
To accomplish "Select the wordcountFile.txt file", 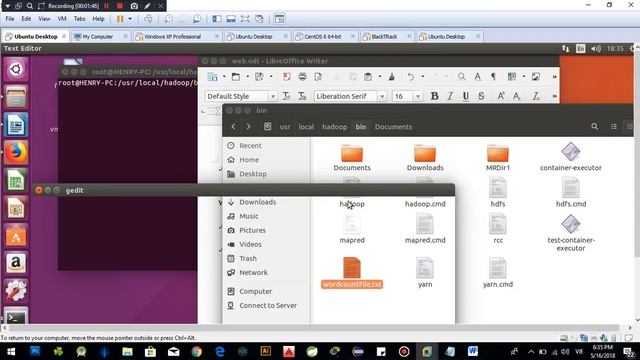I will click(352, 273).
